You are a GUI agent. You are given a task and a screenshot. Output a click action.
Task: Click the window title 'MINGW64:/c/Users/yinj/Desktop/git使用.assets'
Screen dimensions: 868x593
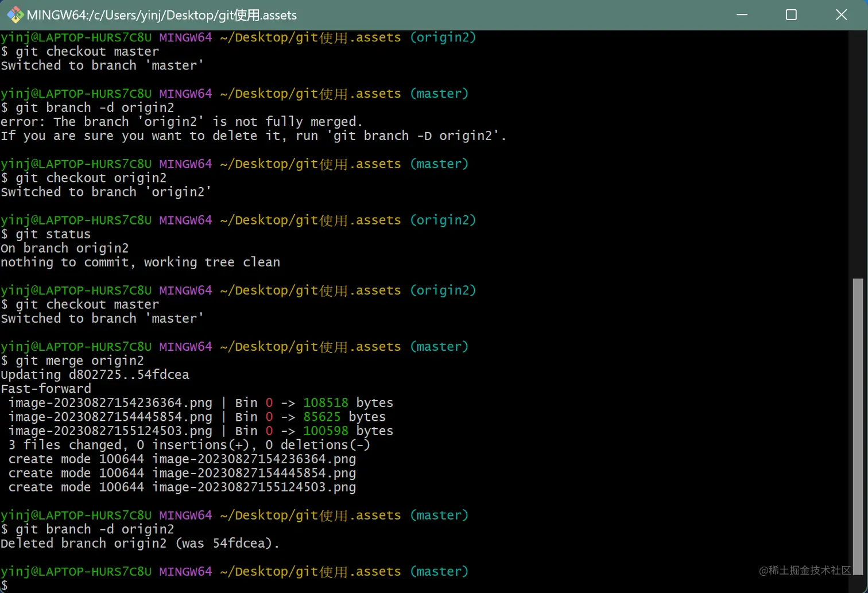pyautogui.click(x=162, y=15)
